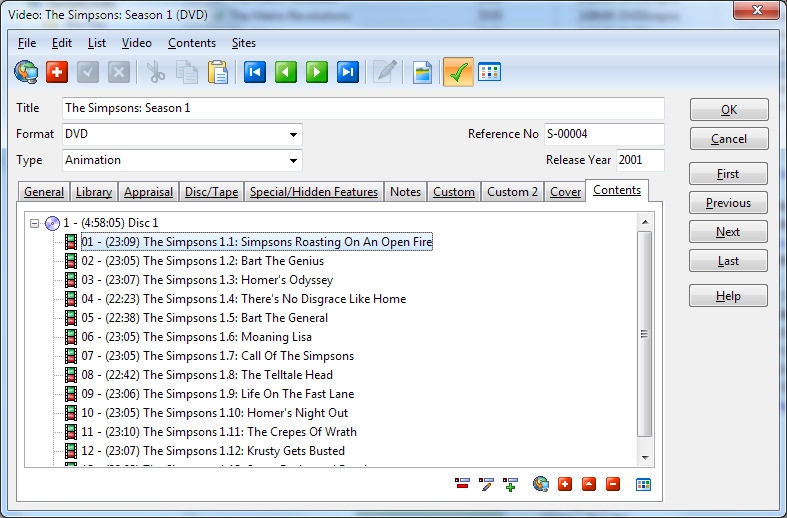Click the picture icon in top toolbar
This screenshot has width=787, height=518.
pos(422,72)
